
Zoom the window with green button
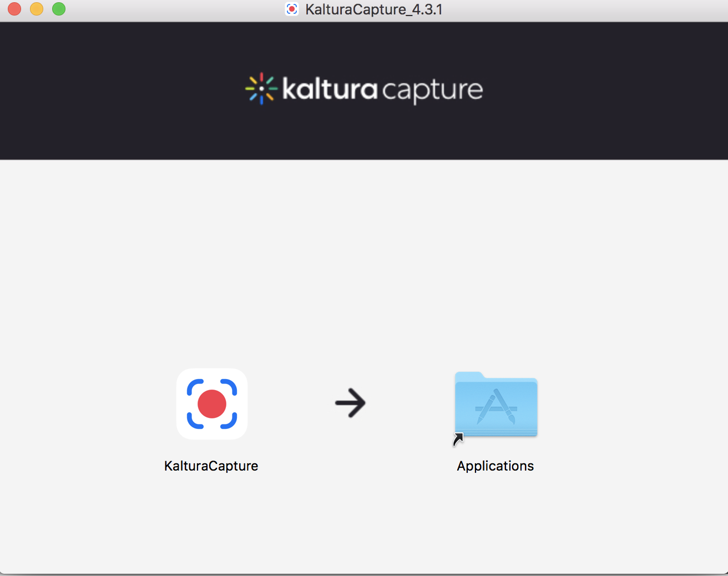click(59, 9)
